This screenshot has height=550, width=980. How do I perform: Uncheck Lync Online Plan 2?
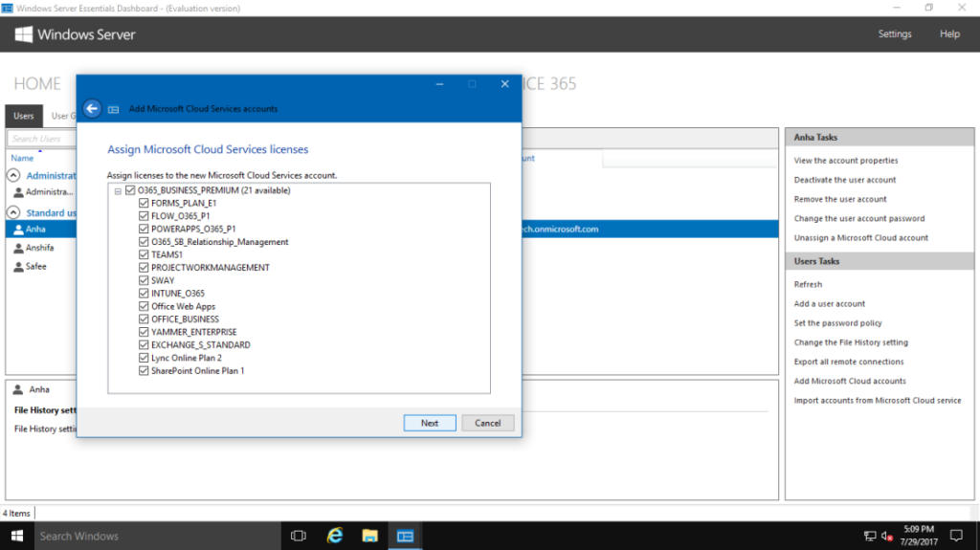(144, 358)
